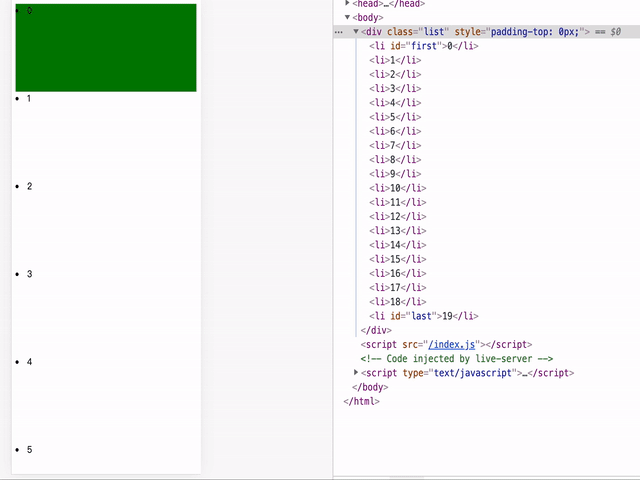Select the li 6 node
Screen dimensions: 640x480
(x=395, y=131)
